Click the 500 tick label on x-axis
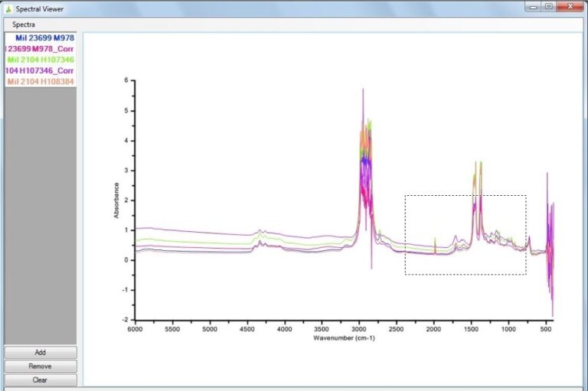 tap(546, 329)
